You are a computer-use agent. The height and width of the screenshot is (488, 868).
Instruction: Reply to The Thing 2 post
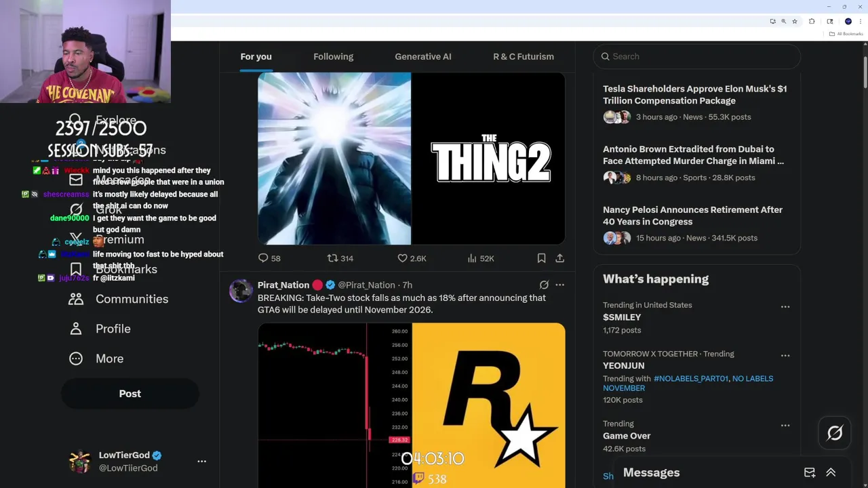[x=269, y=258]
